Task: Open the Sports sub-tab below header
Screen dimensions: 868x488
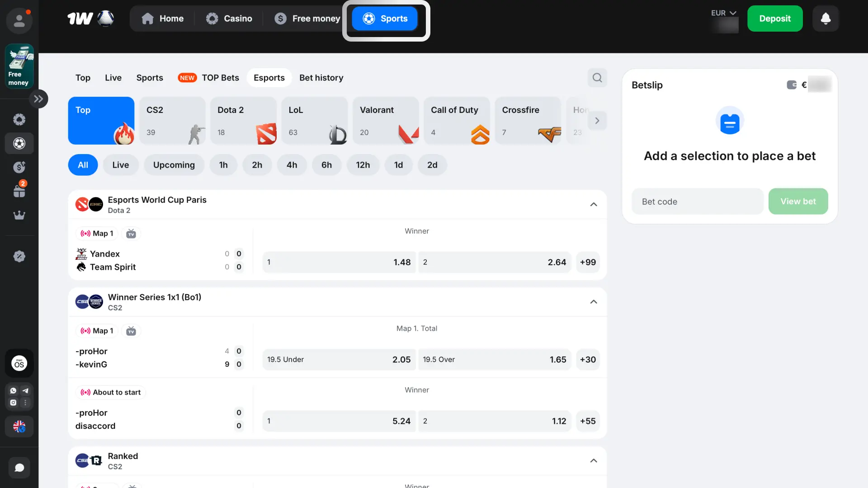Action: click(x=150, y=78)
